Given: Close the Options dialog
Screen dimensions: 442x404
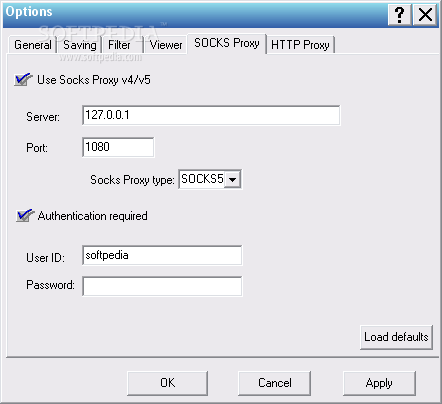Looking at the screenshot, I should (425, 15).
